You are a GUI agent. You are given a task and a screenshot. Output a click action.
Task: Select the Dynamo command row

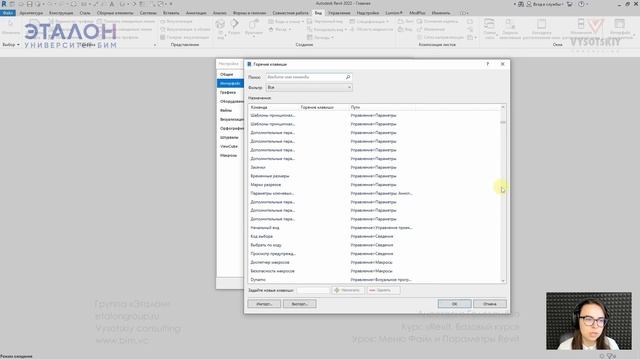pyautogui.click(x=374, y=280)
